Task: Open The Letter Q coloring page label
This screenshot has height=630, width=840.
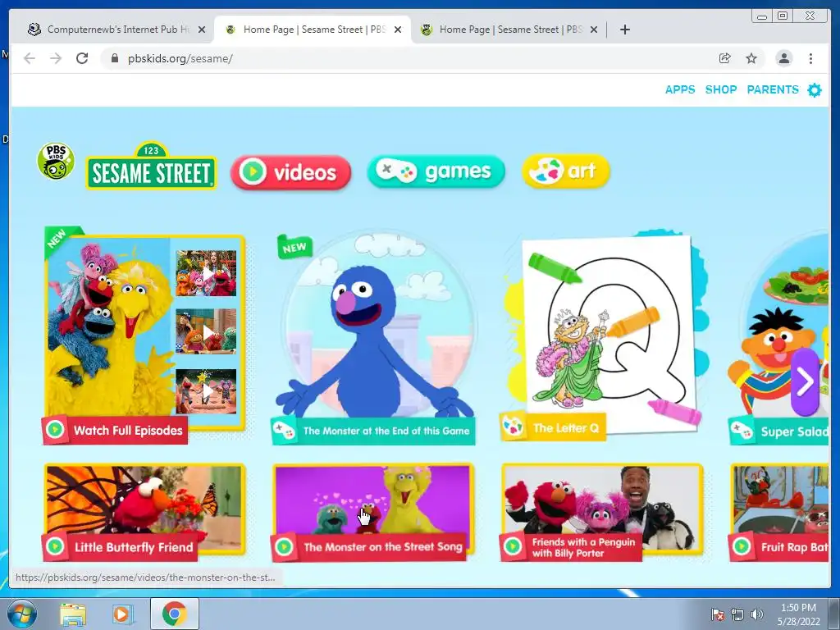Action: (566, 427)
